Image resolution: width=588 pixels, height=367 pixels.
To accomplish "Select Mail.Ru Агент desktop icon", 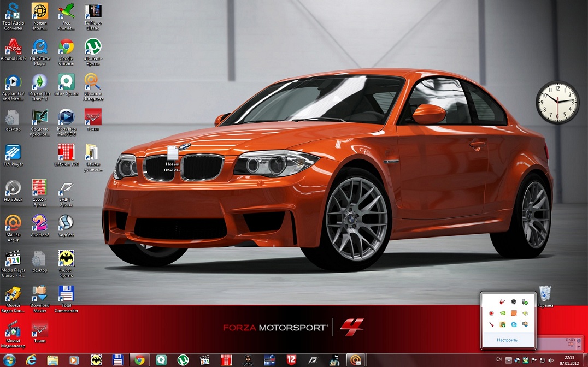I will tap(13, 228).
